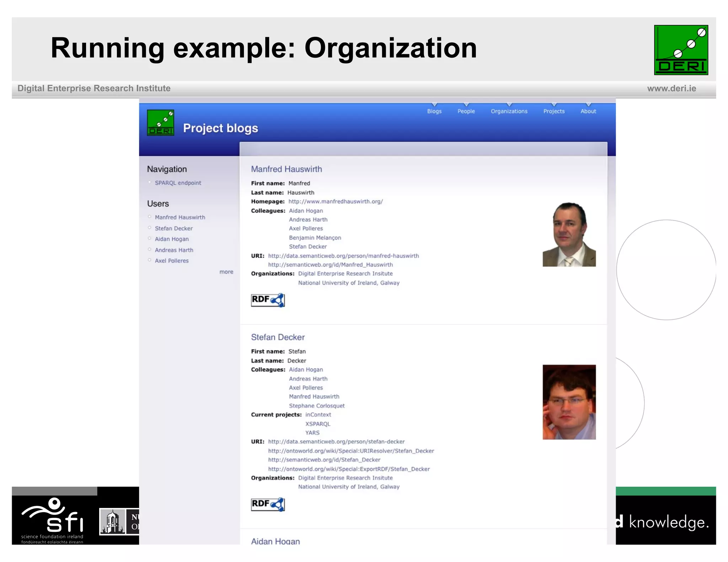
Task: Click the Stefan Decker profile heading
Action: [x=278, y=337]
